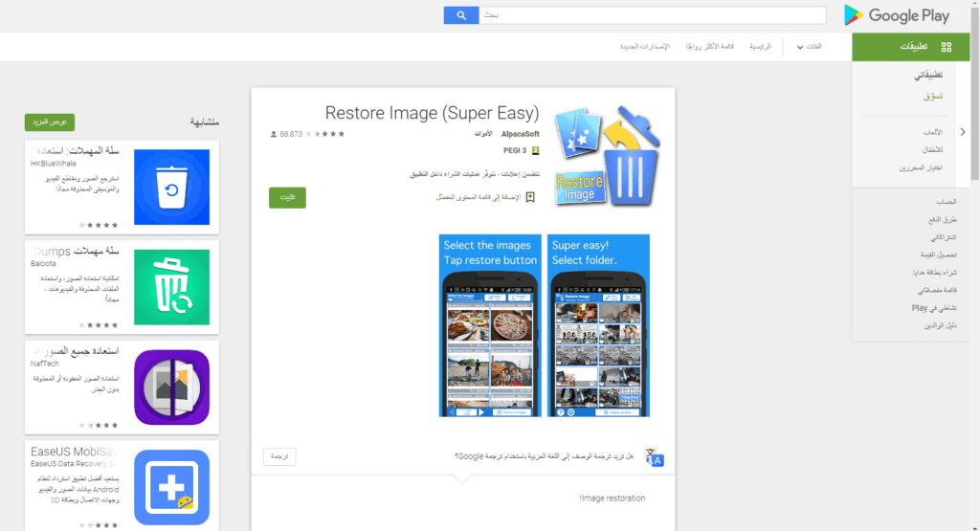Viewport: 980px width, 531px height.
Task: Open the purple NafTech photo recovery icon
Action: tap(171, 386)
